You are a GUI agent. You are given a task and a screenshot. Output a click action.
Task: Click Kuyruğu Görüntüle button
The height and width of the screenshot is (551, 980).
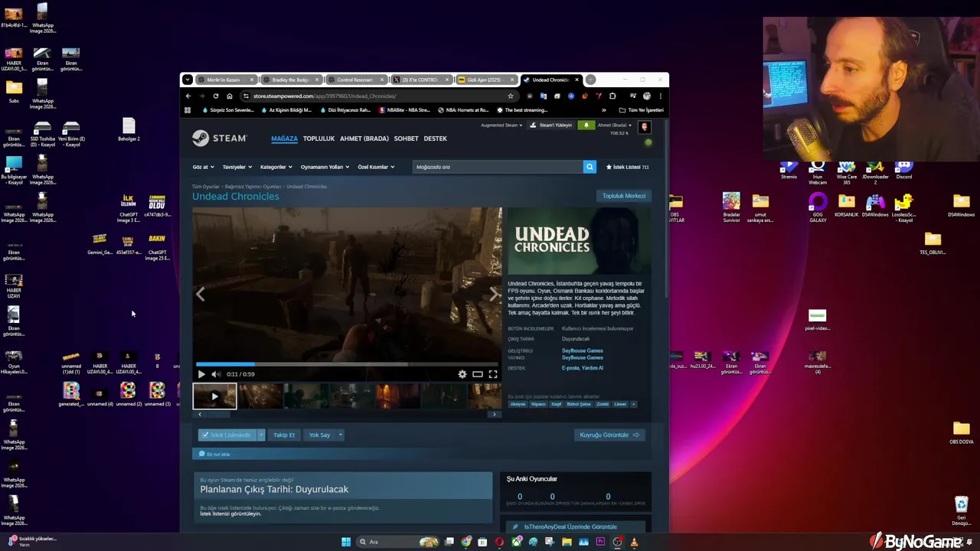[x=609, y=435]
